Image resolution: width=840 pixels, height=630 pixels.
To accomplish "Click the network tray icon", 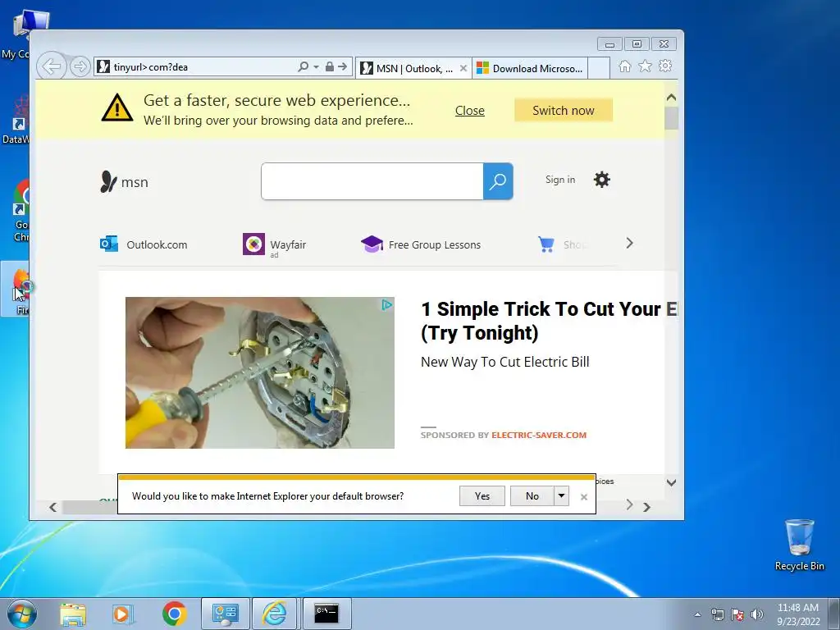I will tap(717, 614).
